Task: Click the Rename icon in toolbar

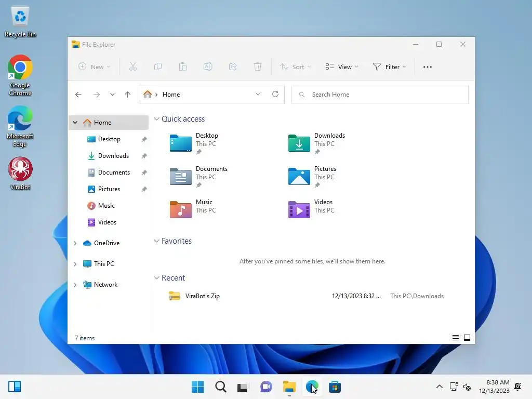Action: [208, 67]
